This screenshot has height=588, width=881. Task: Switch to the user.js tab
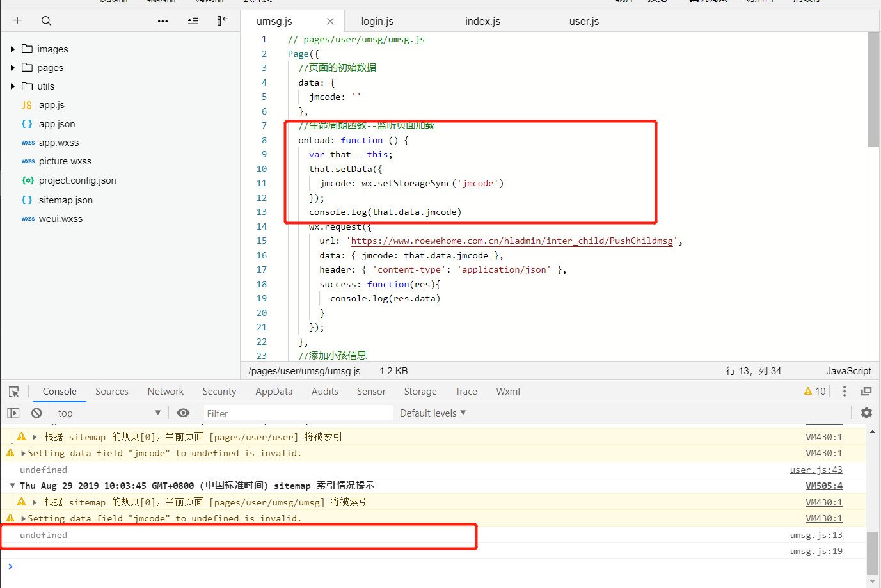point(584,21)
